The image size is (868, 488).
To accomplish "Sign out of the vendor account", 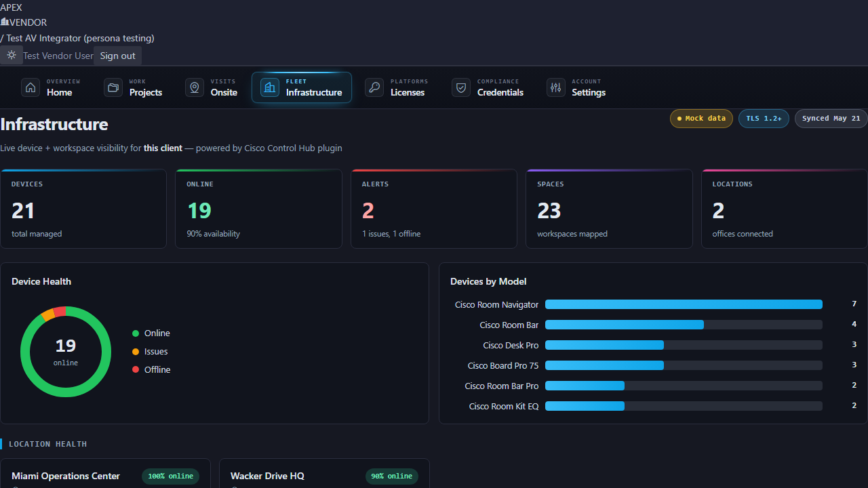I will coord(118,56).
